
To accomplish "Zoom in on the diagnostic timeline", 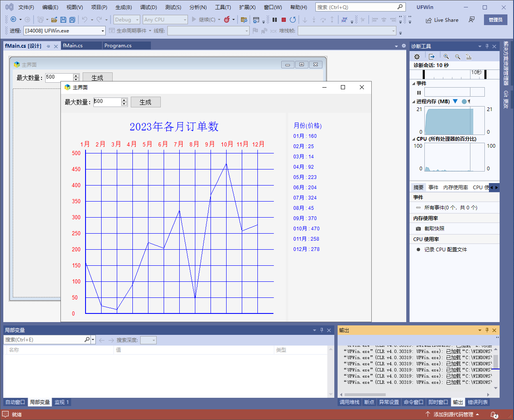I will point(446,57).
